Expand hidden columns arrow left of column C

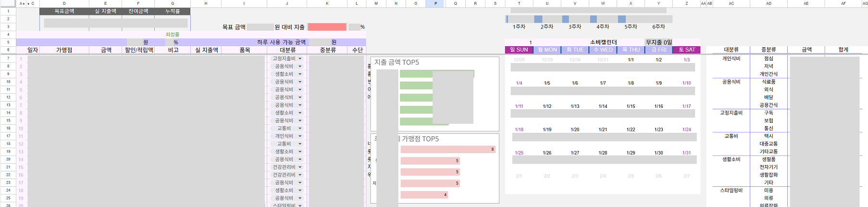point(28,3)
